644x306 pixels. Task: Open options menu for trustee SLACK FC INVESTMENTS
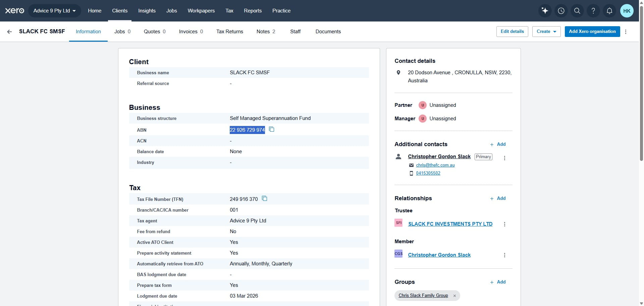coord(504,224)
